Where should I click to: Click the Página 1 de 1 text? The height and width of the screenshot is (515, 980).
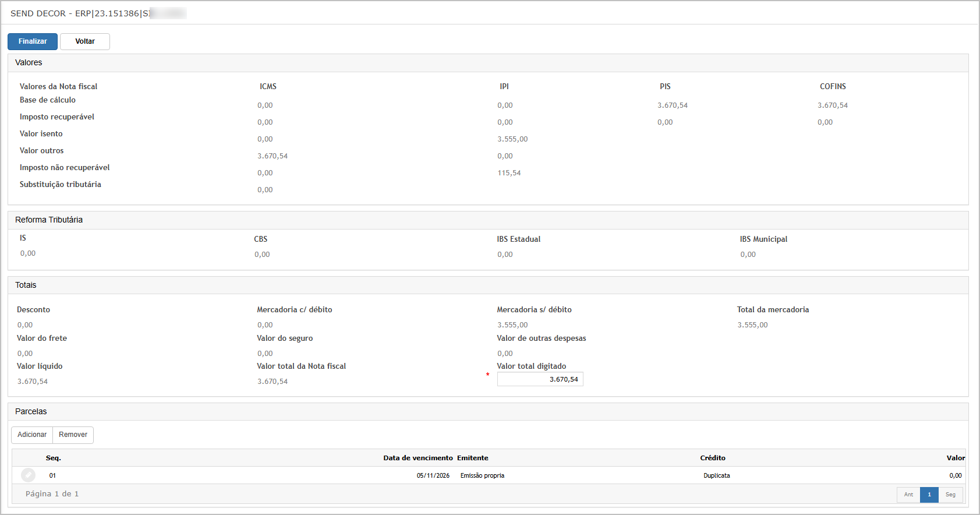[52, 494]
